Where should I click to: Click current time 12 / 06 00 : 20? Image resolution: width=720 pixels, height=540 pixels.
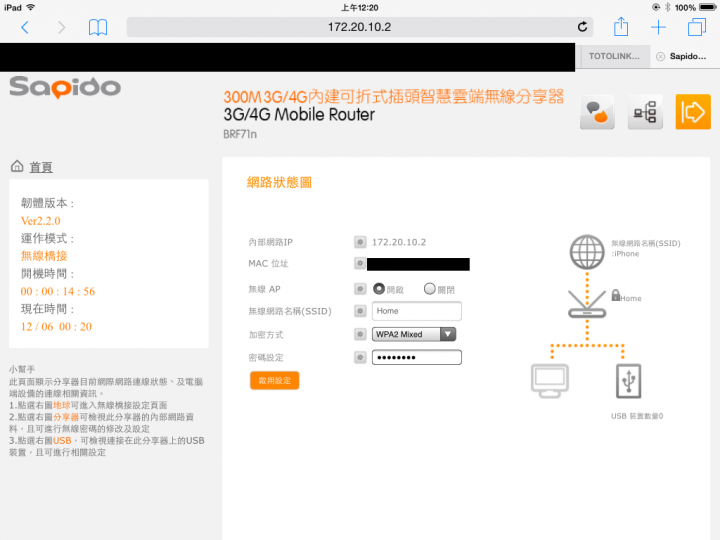tap(56, 327)
